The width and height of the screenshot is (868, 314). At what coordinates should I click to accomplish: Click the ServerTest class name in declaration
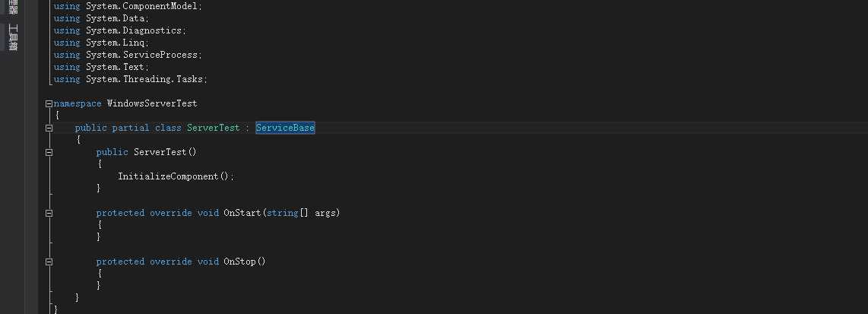[x=213, y=128]
